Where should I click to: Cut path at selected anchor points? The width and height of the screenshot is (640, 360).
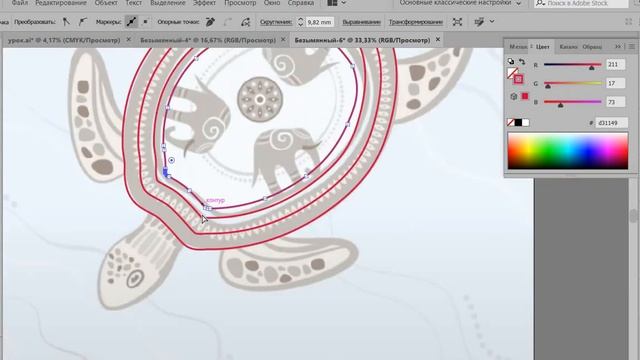click(245, 22)
